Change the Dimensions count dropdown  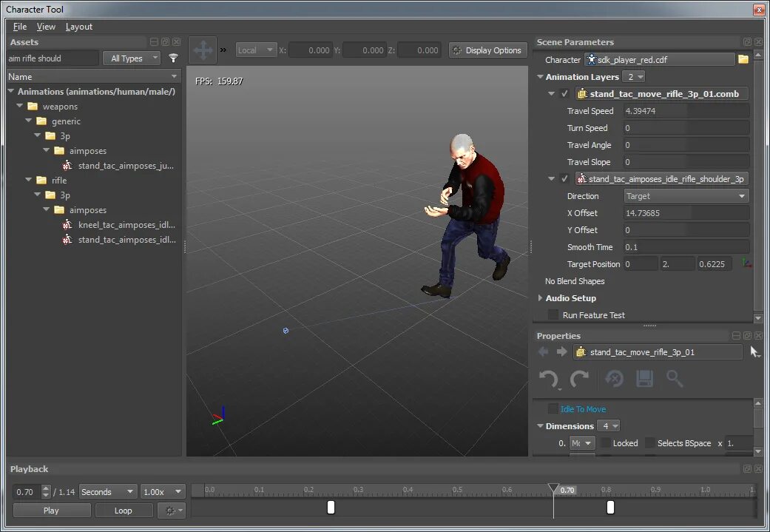click(609, 426)
